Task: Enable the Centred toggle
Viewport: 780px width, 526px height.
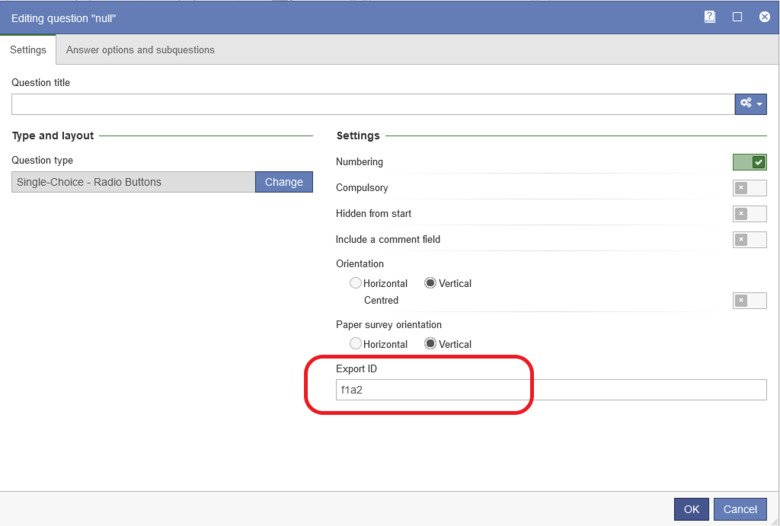Action: [x=749, y=301]
